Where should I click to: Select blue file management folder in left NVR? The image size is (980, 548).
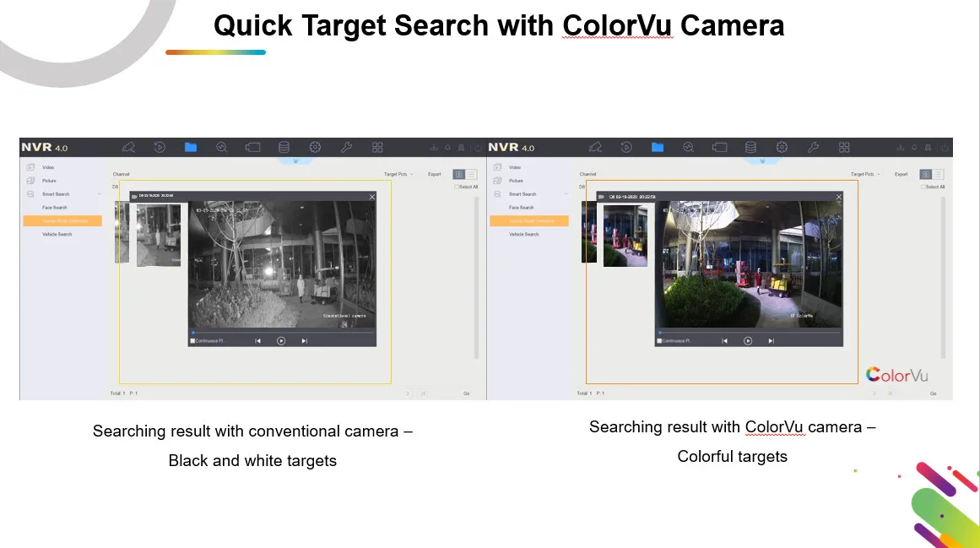(191, 147)
